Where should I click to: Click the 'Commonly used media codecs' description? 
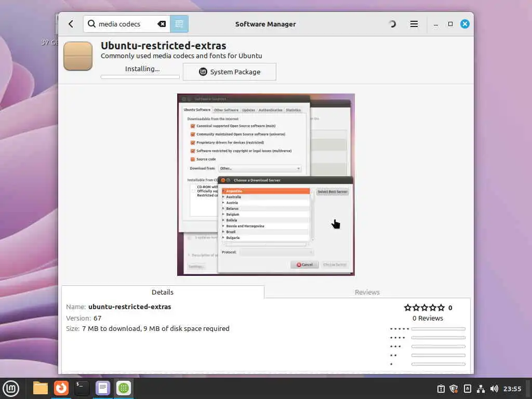[x=181, y=56]
